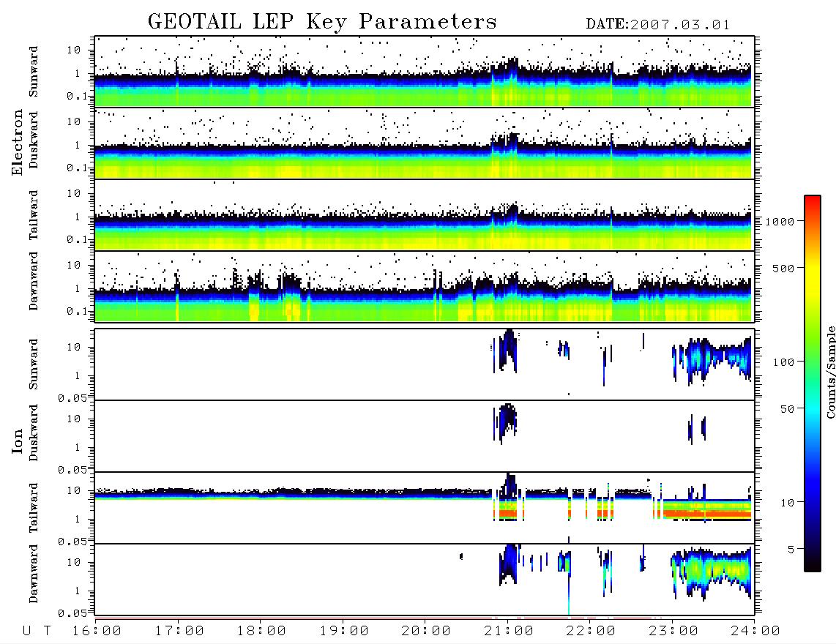Click the "23:00" time tick label
This screenshot has height=644, width=836.
tap(673, 632)
